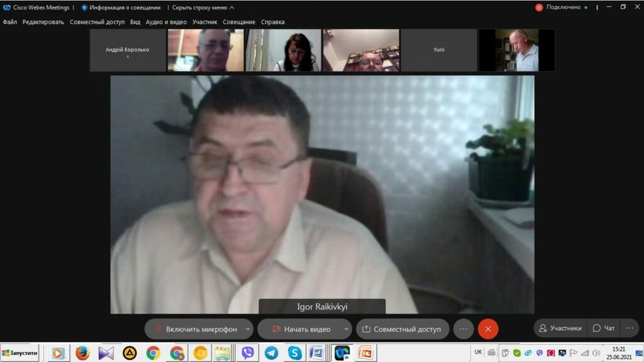The image size is (644, 362).
Task: Open the Участники participants panel
Action: (x=560, y=328)
